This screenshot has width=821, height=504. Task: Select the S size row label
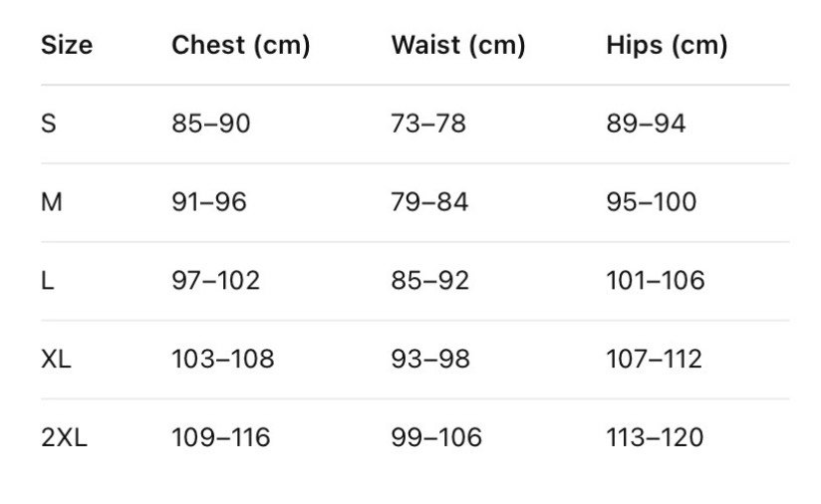click(x=49, y=125)
